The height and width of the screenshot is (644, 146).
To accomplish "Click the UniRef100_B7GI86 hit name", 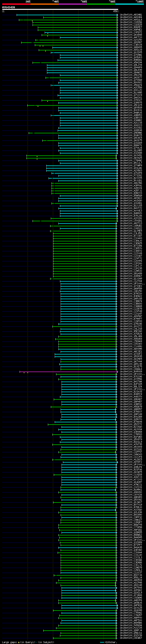I will (131, 376).
